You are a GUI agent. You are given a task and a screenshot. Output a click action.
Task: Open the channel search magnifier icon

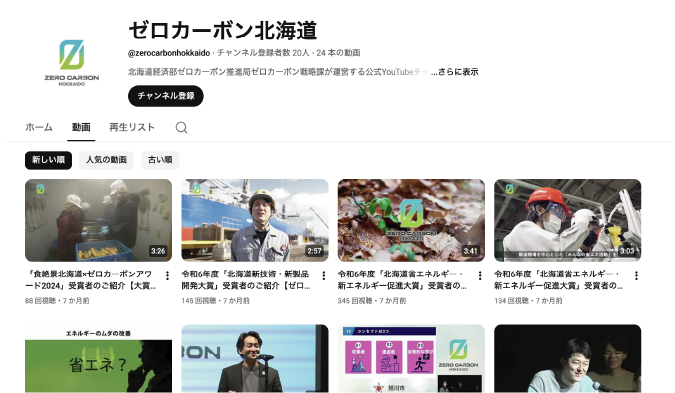(181, 127)
